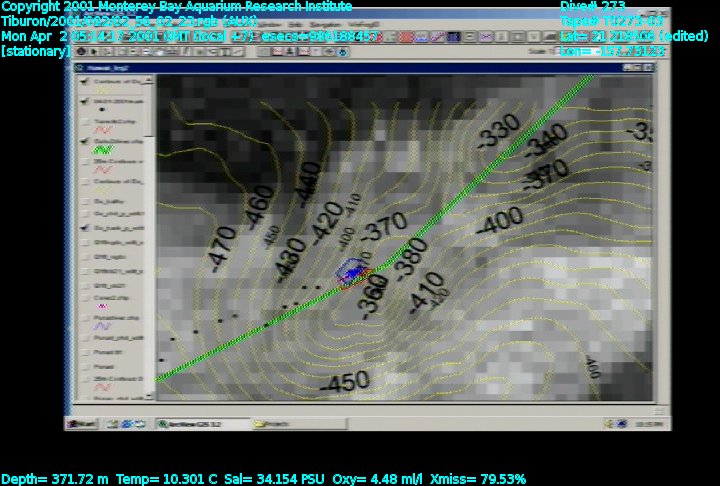The width and height of the screenshot is (720, 486).
Task: Switch to ArcView GIS 3.2 taskbar button
Action: click(x=202, y=424)
